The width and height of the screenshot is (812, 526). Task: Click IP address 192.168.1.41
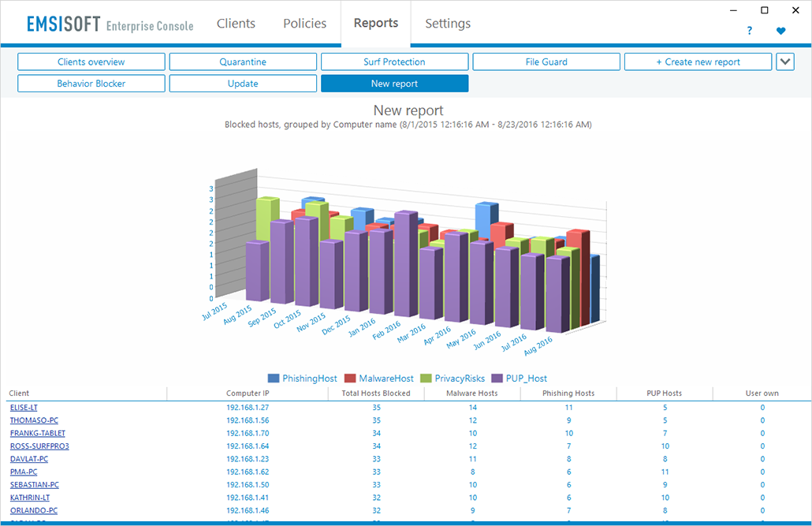coord(248,498)
